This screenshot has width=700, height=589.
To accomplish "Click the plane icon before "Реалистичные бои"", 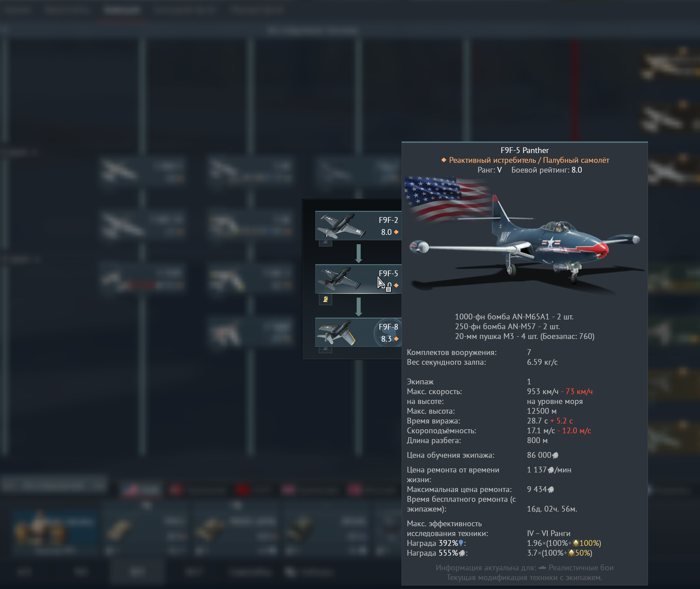I will click(542, 568).
